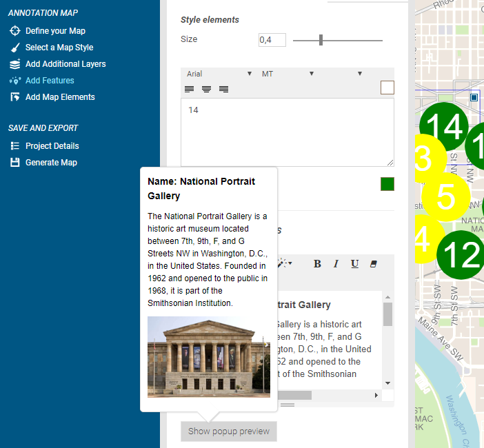484x448 pixels.
Task: Click Generate Map link
Action: [x=51, y=163]
